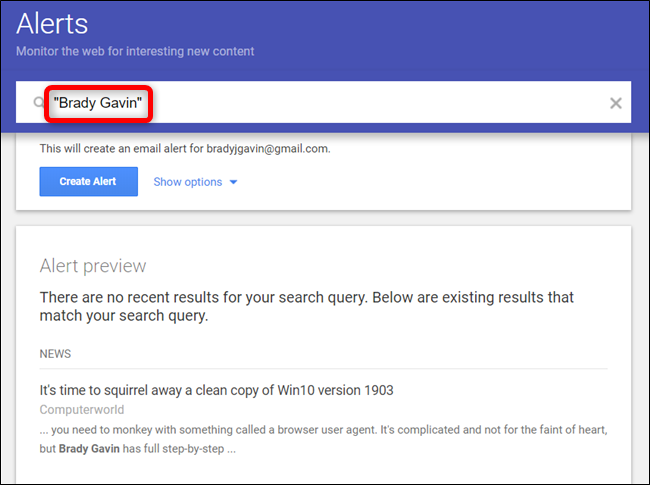Clear the search query with the X icon
The image size is (650, 485).
tap(616, 103)
